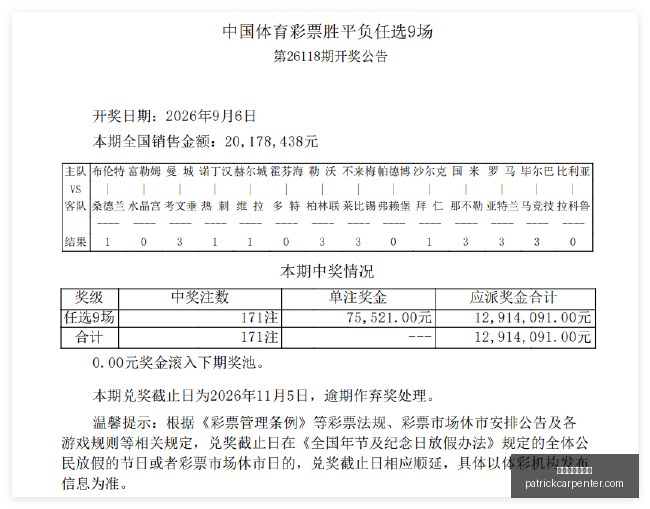650x509 pixels.
Task: Click the 任选9场 prize-level cell
Action: [89, 318]
